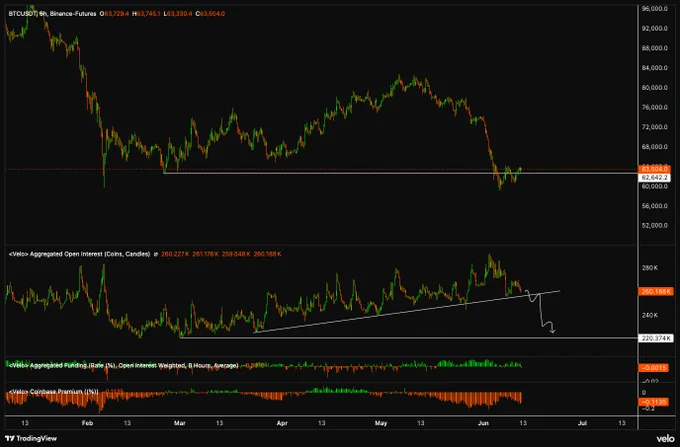Click the orange -0.0015 funding tag
Viewport: 680px width, 447px height.
click(653, 368)
